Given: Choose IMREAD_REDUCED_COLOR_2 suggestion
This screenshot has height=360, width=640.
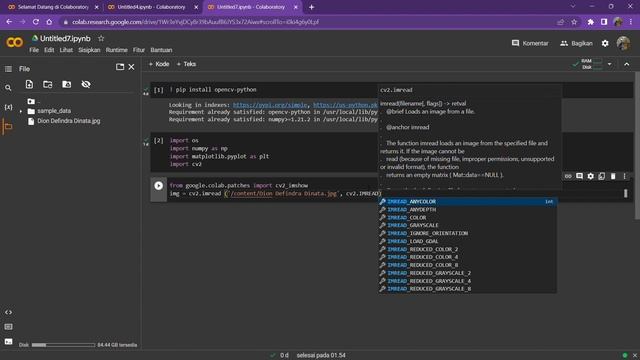Looking at the screenshot, I should click(x=467, y=249).
